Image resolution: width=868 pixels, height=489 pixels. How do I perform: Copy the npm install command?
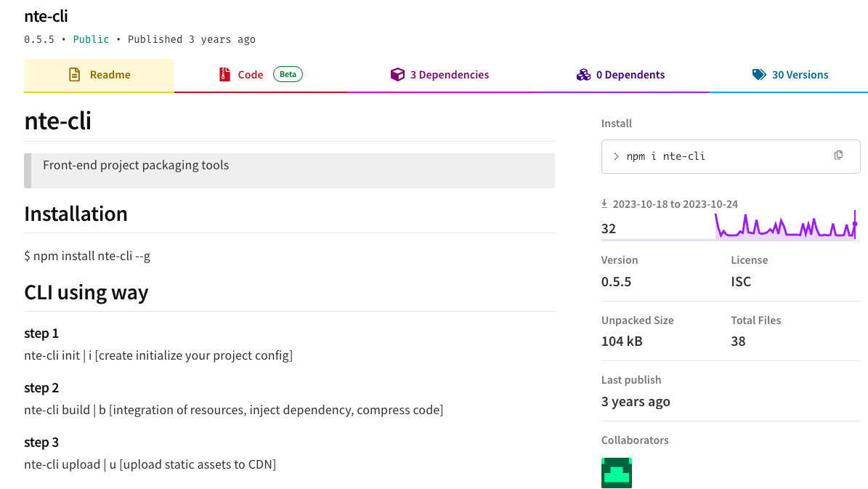(x=838, y=155)
